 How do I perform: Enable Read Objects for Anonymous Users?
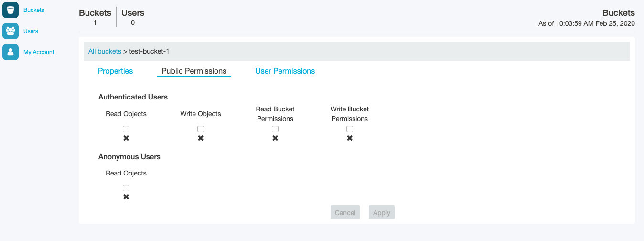(x=126, y=188)
